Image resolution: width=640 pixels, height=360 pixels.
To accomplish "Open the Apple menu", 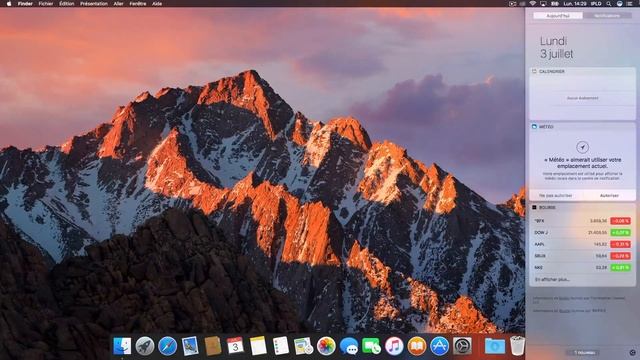I will [9, 4].
